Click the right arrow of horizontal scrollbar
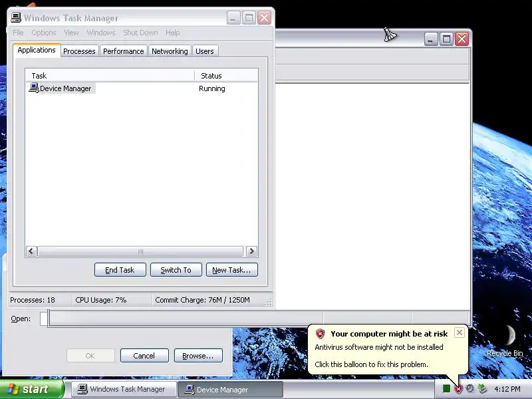Image resolution: width=532 pixels, height=399 pixels. (251, 251)
